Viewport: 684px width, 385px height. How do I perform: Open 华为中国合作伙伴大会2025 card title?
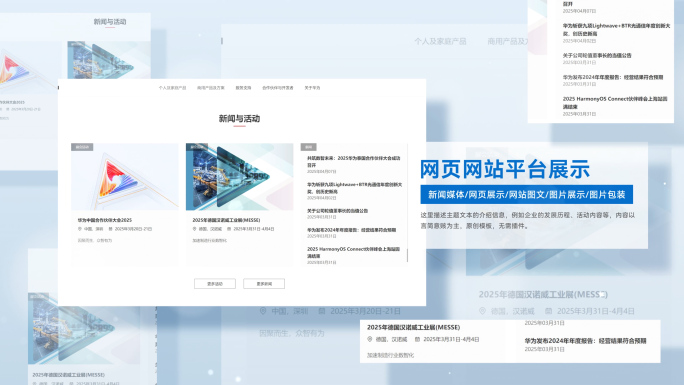105,220
